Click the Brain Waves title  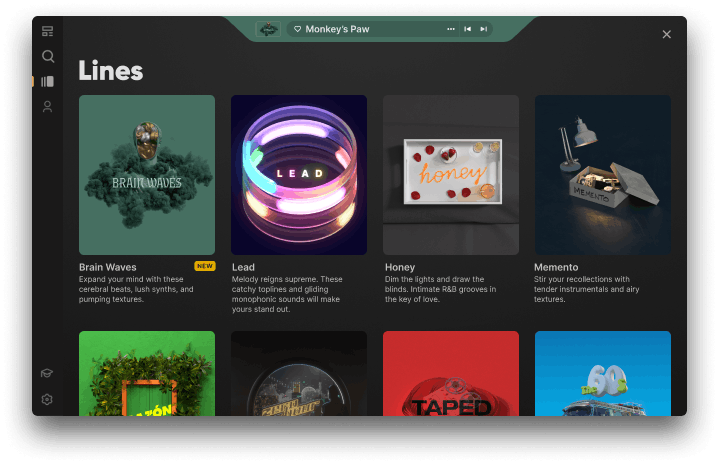click(x=107, y=267)
